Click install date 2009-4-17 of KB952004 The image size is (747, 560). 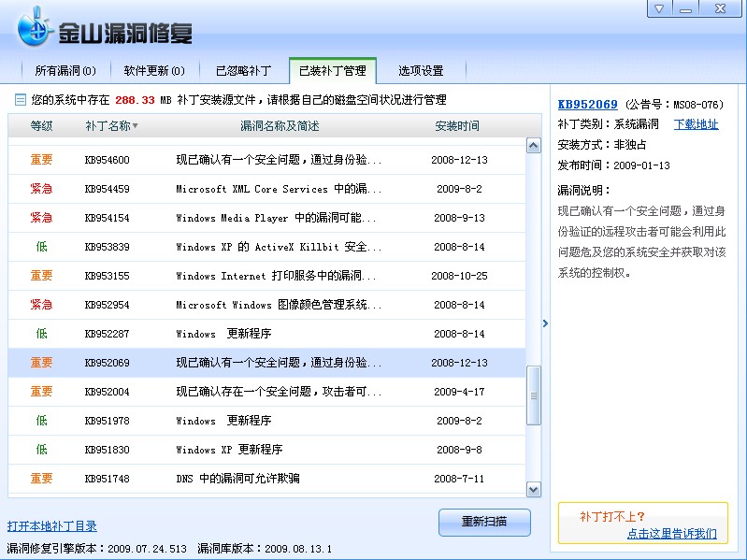459,392
